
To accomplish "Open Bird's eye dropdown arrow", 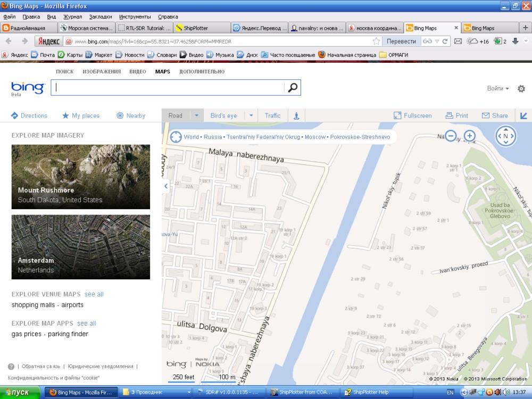I will coord(251,115).
